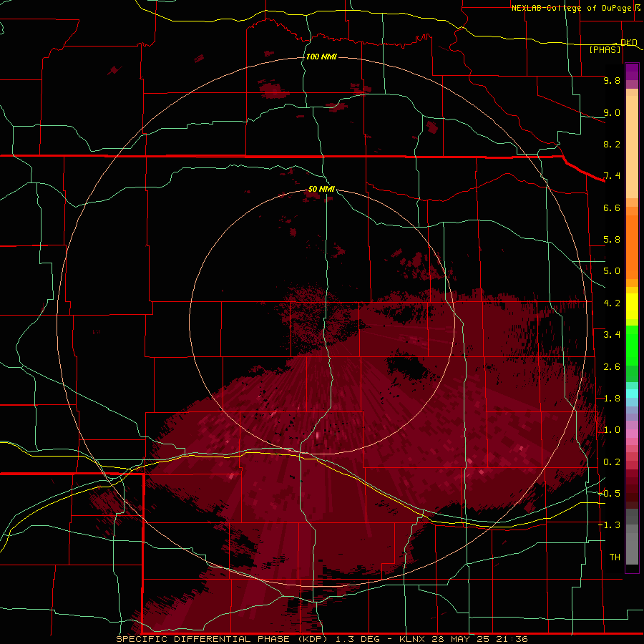Click the 5.0 value on color scale
644x644 pixels.
612,271
